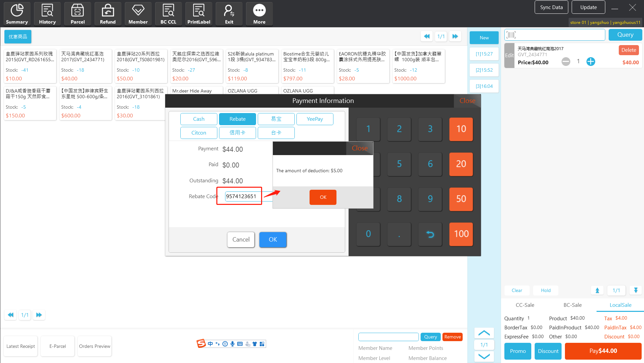This screenshot has height=363, width=644.
Task: Switch to the CC-Sale tab
Action: click(x=525, y=305)
